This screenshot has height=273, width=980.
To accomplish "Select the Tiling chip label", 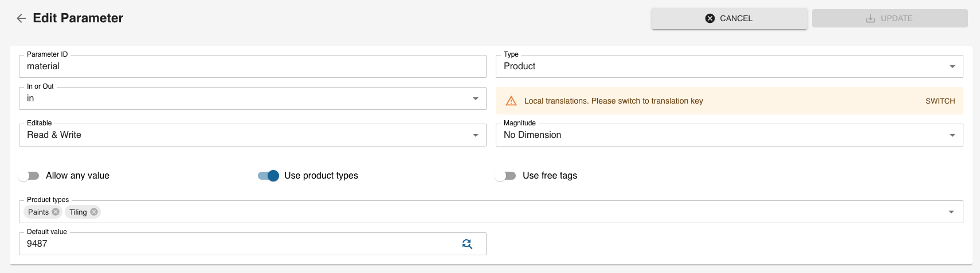I will (78, 212).
